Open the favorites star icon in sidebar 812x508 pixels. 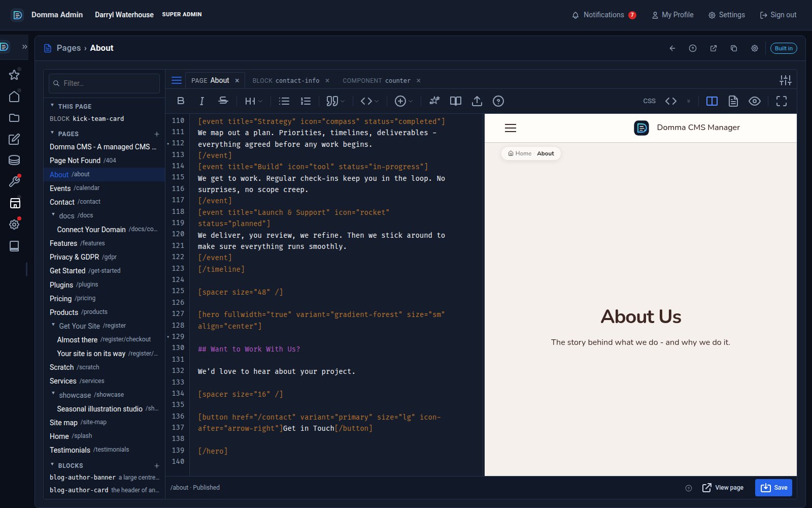point(14,75)
